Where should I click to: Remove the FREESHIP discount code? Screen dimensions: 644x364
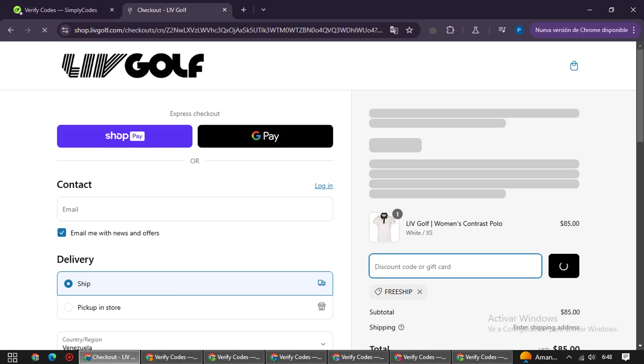click(420, 292)
